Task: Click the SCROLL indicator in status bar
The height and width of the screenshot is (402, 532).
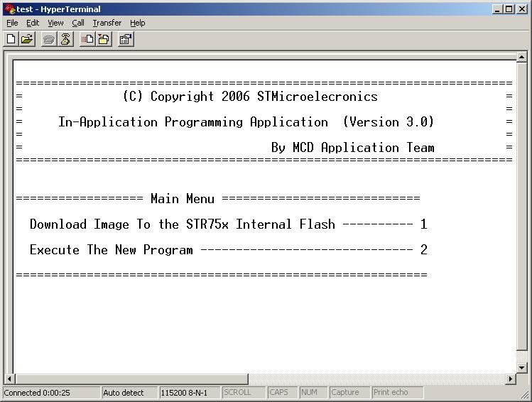Action: [243, 393]
